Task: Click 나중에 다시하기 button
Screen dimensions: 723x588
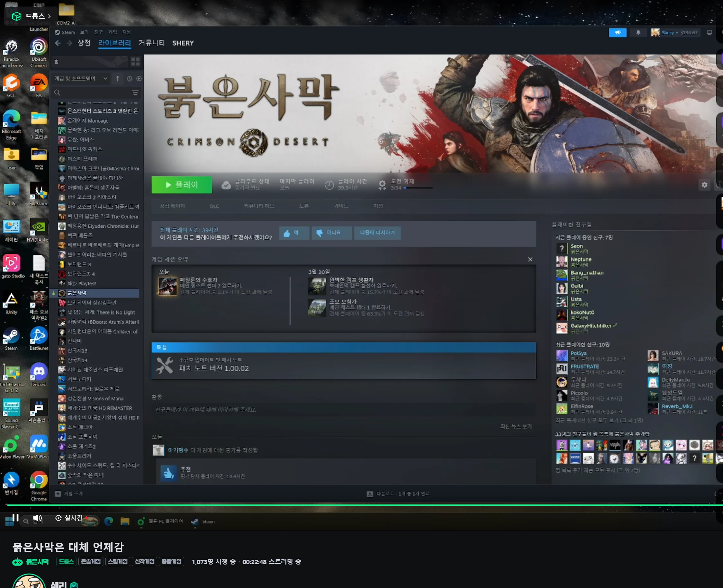Action: coord(377,233)
